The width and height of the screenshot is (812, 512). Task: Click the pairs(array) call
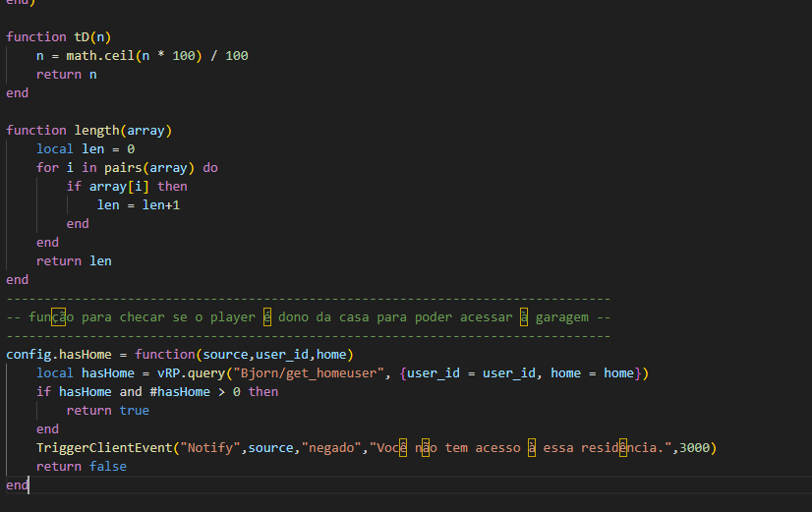point(149,168)
